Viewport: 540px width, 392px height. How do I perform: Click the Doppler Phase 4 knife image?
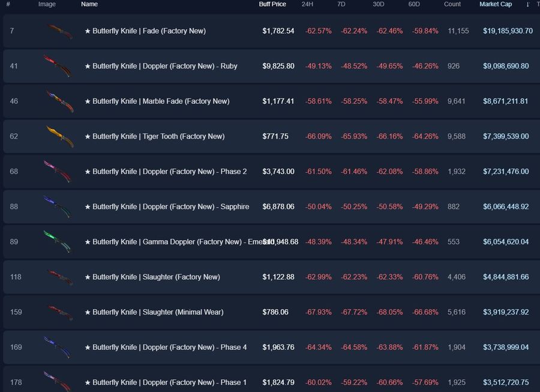(58, 347)
